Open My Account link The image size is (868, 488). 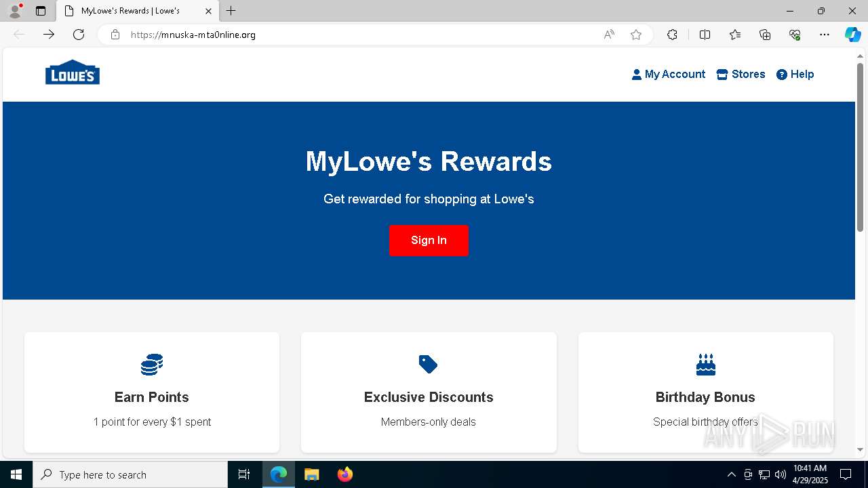click(669, 75)
